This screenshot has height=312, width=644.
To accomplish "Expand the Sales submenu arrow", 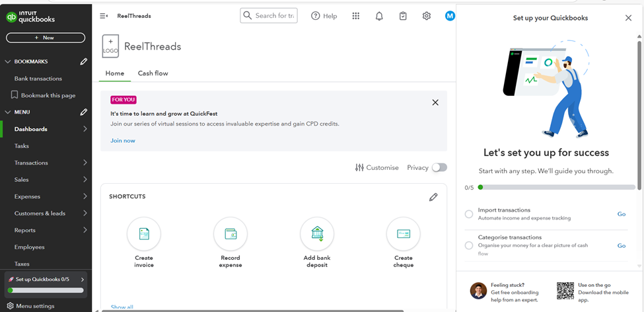I will point(85,180).
